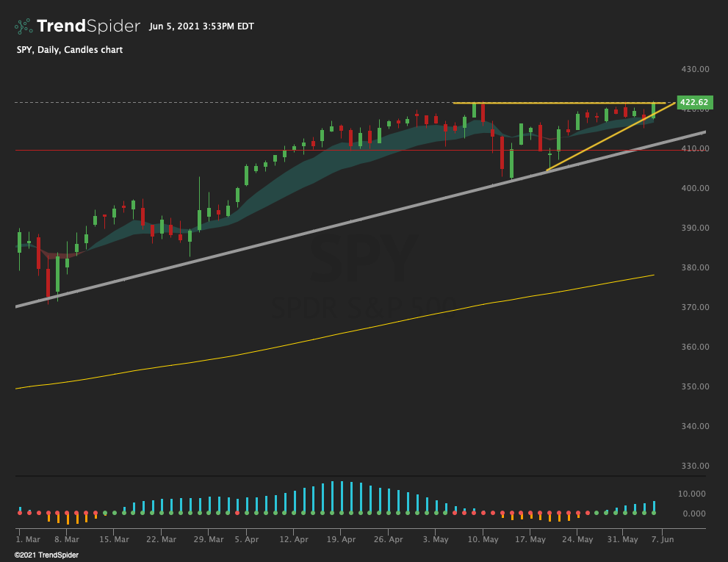Select the 340.00 price axis label

pyautogui.click(x=695, y=426)
